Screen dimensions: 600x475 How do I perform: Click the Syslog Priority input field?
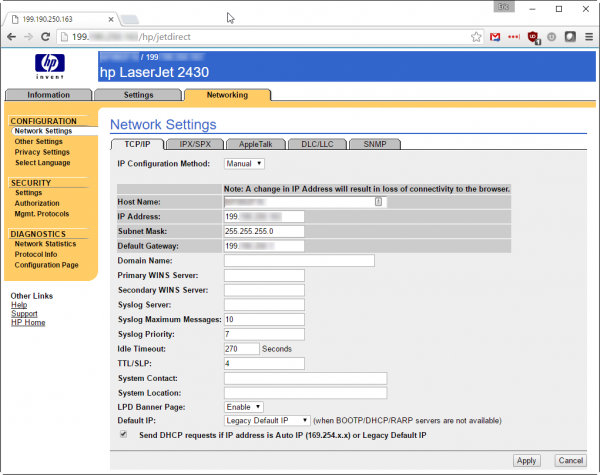click(264, 334)
